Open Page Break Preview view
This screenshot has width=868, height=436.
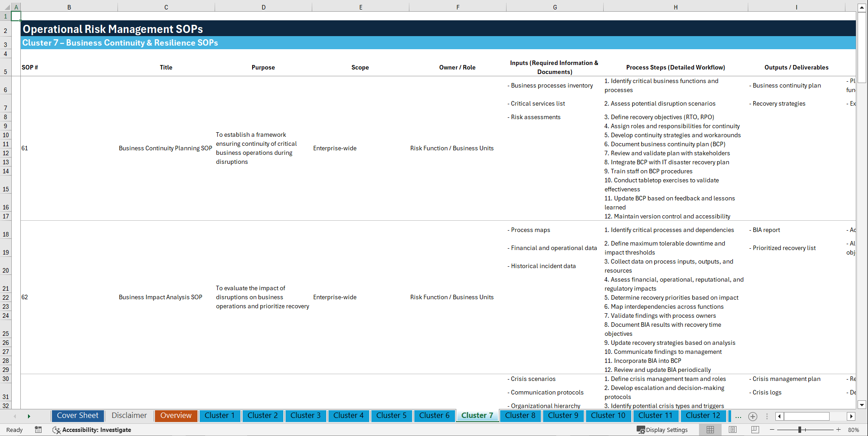pos(755,430)
